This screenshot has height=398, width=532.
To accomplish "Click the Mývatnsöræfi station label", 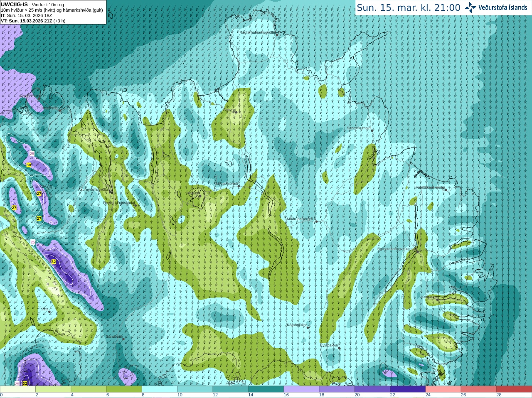I will pos(227,183).
